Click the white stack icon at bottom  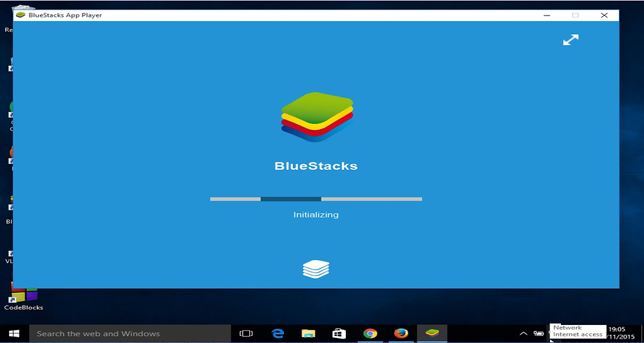(x=316, y=270)
